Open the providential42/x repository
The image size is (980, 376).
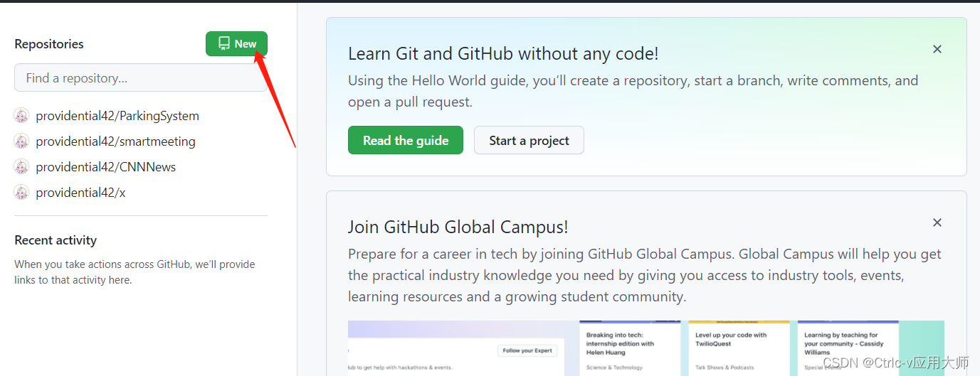point(80,193)
